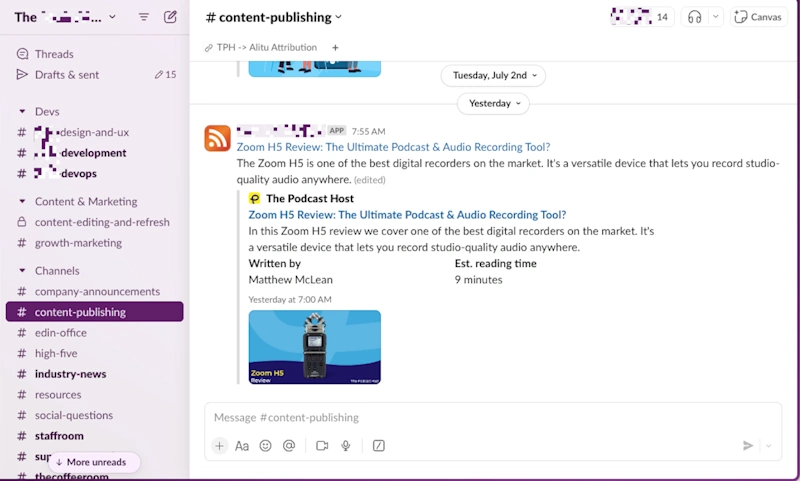Open social-questions channel
800x481 pixels.
pyautogui.click(x=95, y=415)
